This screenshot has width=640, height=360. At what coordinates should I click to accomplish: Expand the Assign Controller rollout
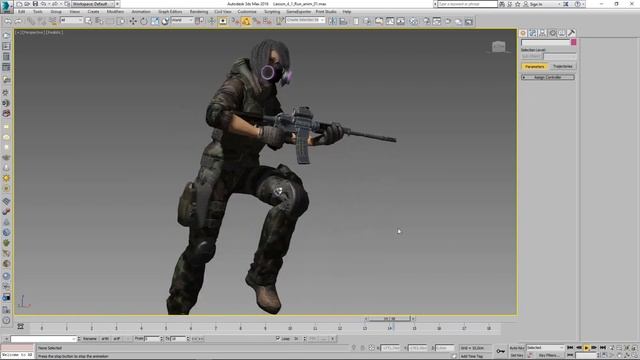[548, 77]
